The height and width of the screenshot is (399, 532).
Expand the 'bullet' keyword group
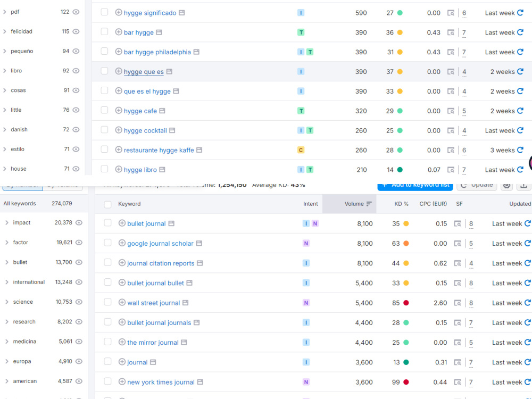6,262
